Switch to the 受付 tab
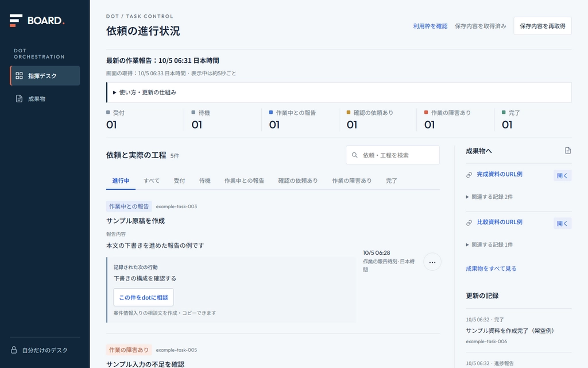The width and height of the screenshot is (588, 368). (x=179, y=181)
